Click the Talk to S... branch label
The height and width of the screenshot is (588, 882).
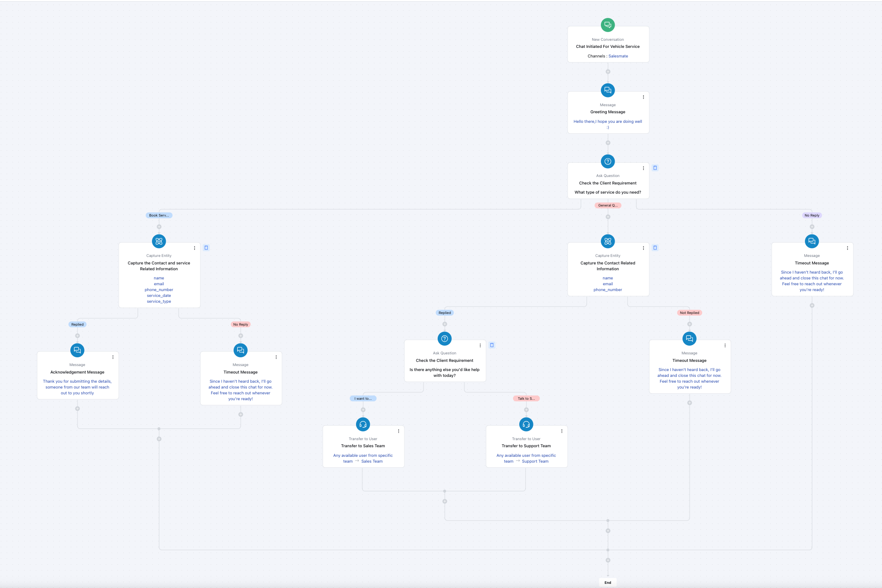click(x=526, y=399)
